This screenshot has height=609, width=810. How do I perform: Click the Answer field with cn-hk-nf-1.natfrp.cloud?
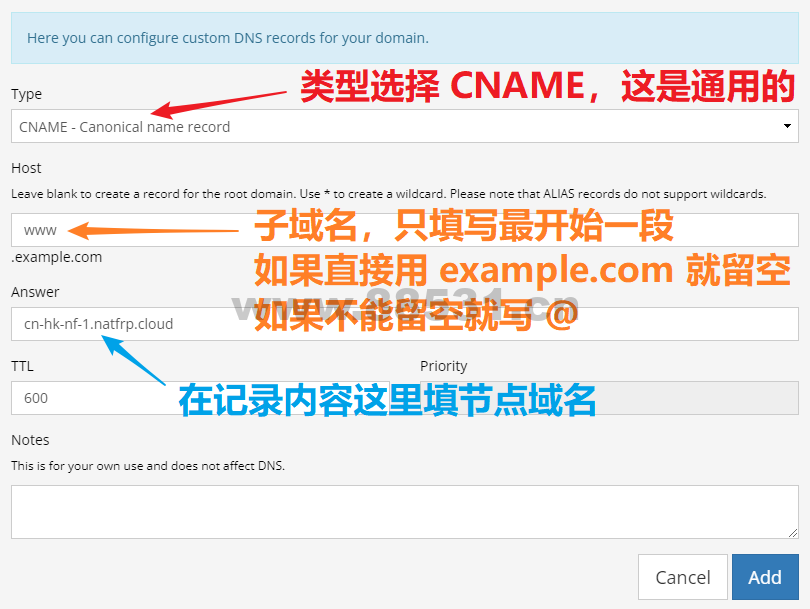pos(404,324)
